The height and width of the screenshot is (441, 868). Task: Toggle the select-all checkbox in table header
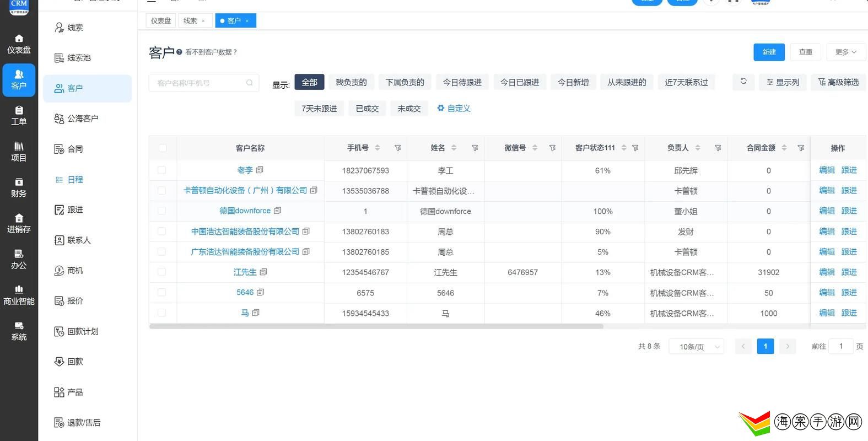[x=162, y=148]
